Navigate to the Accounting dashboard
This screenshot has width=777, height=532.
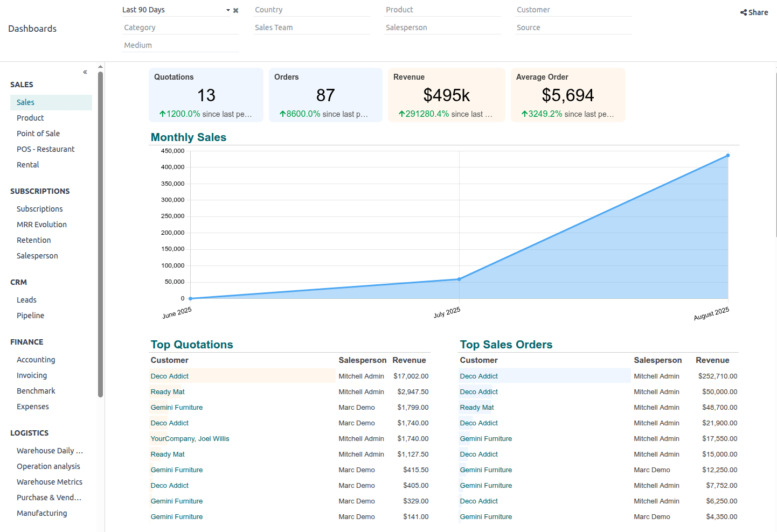coord(36,359)
